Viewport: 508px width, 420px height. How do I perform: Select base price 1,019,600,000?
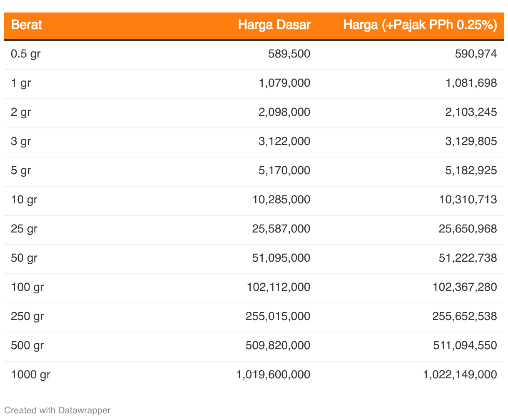pos(273,375)
